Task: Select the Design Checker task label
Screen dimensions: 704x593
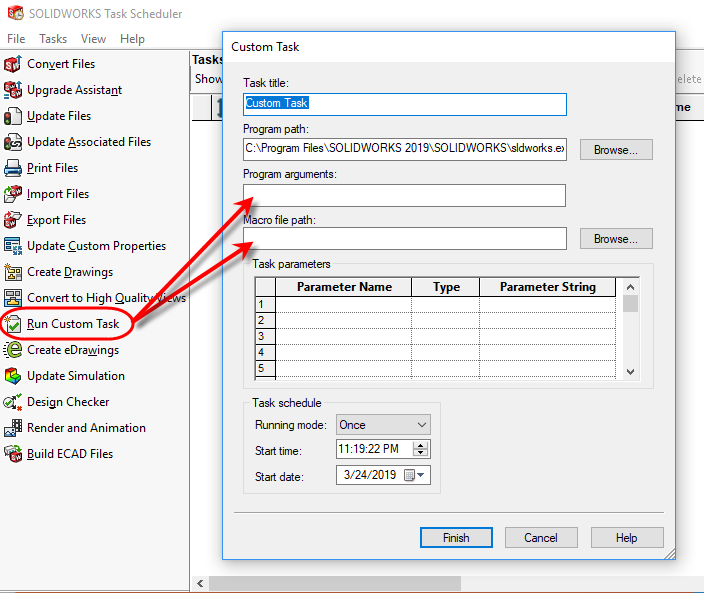Action: click(x=68, y=402)
